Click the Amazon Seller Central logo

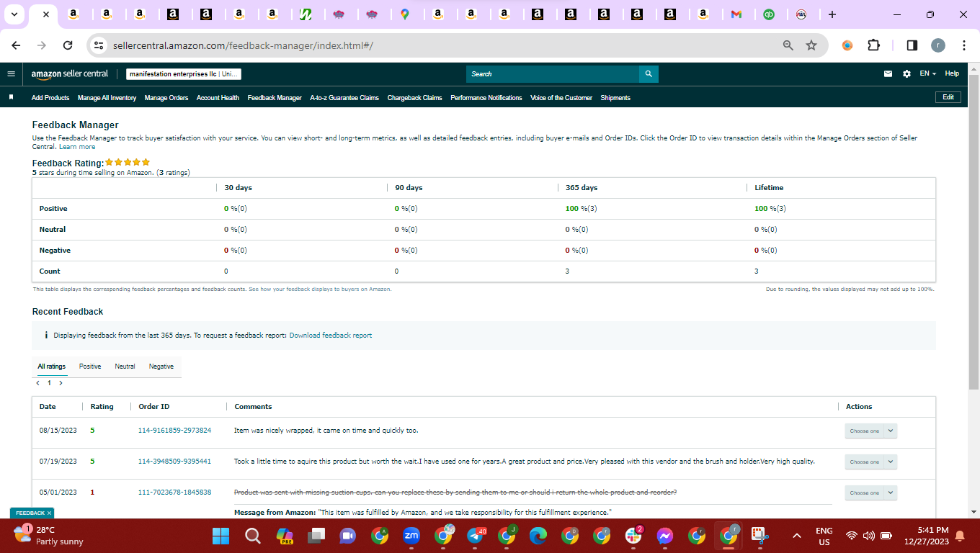tap(70, 73)
